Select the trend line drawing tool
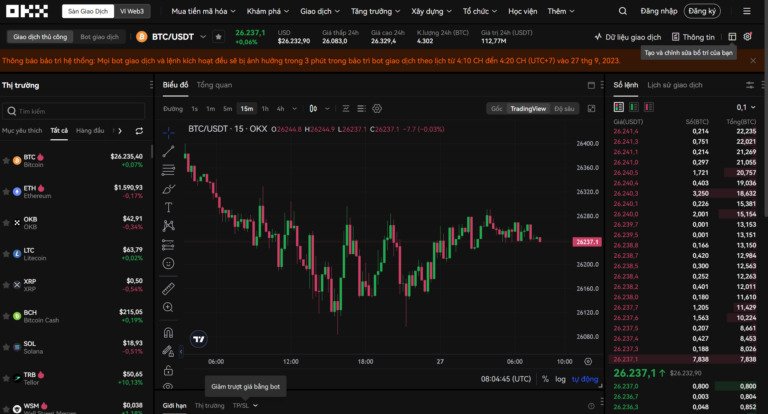 click(x=169, y=151)
